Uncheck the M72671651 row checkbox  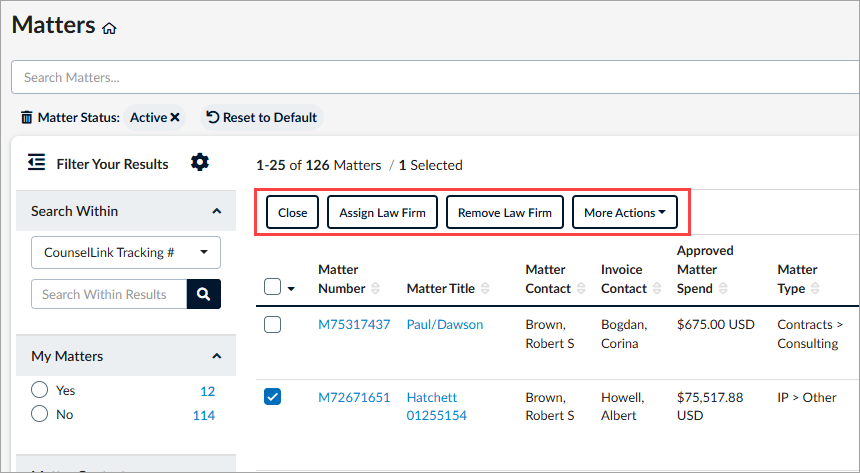point(273,396)
